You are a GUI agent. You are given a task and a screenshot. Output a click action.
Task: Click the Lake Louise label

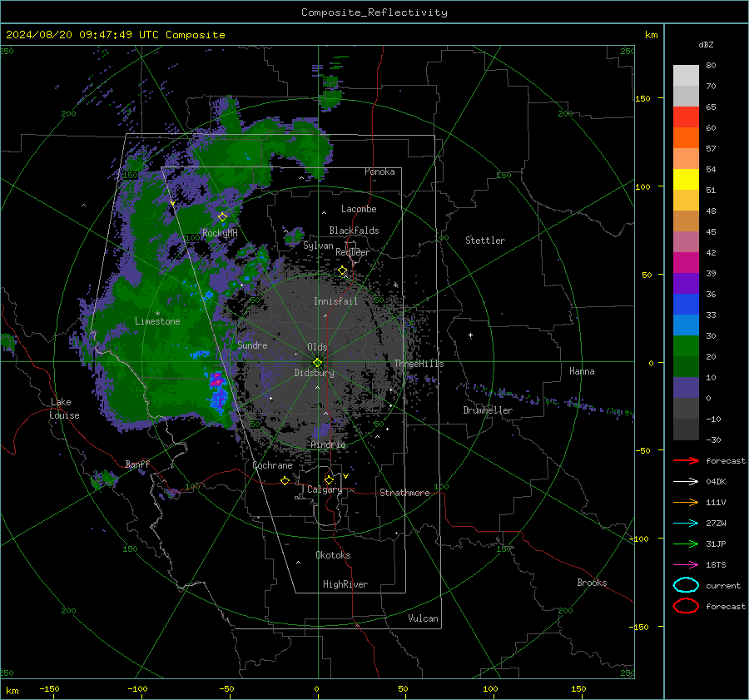65,409
